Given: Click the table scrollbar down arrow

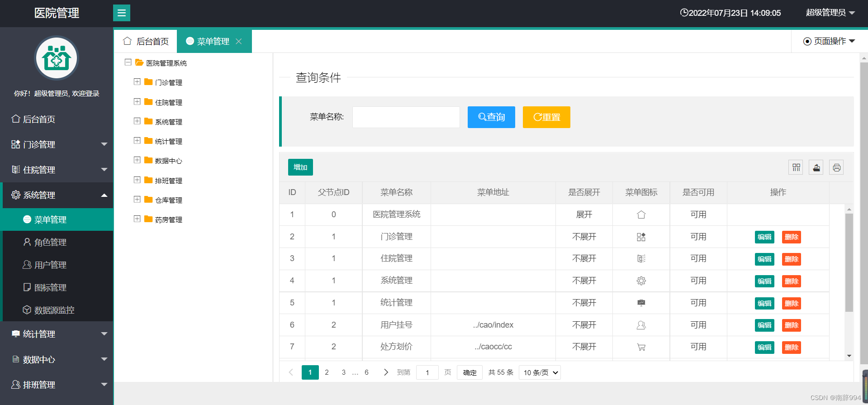Looking at the screenshot, I should click(x=849, y=356).
